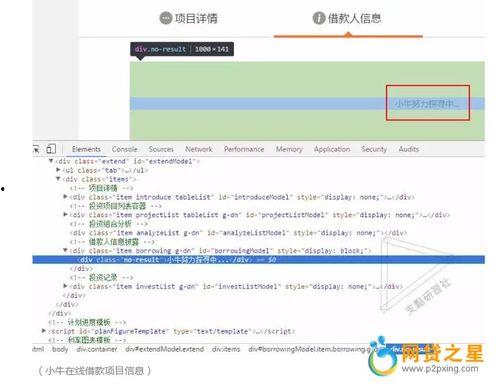
Task: Collapse the borrowingModel div node
Action: 66,250
